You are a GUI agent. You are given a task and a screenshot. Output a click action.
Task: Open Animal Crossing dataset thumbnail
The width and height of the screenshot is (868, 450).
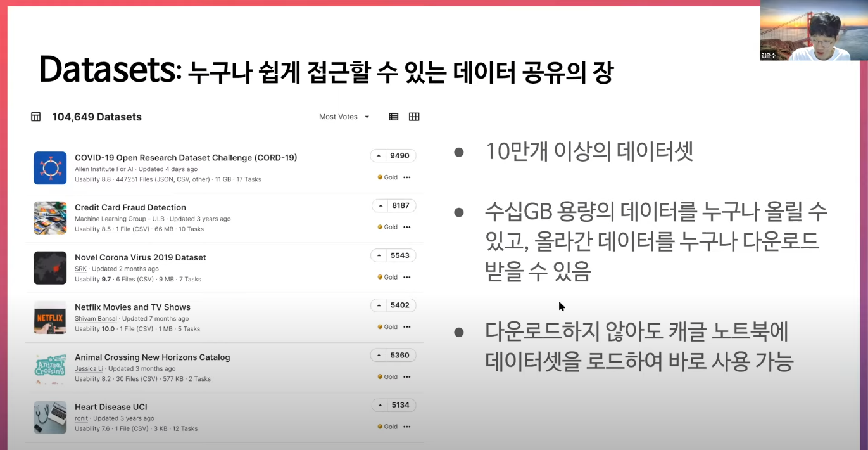point(50,368)
